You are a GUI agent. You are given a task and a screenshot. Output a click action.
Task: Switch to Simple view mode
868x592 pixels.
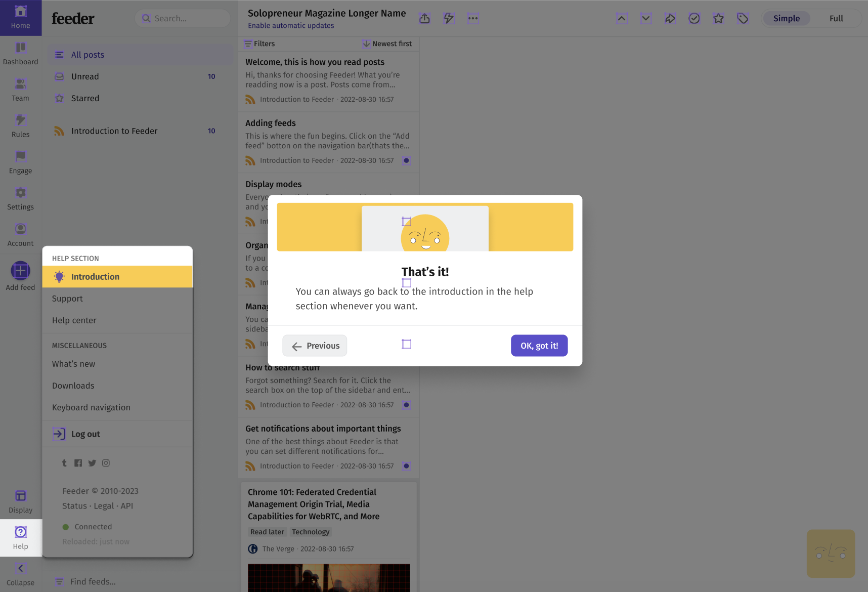(x=787, y=19)
